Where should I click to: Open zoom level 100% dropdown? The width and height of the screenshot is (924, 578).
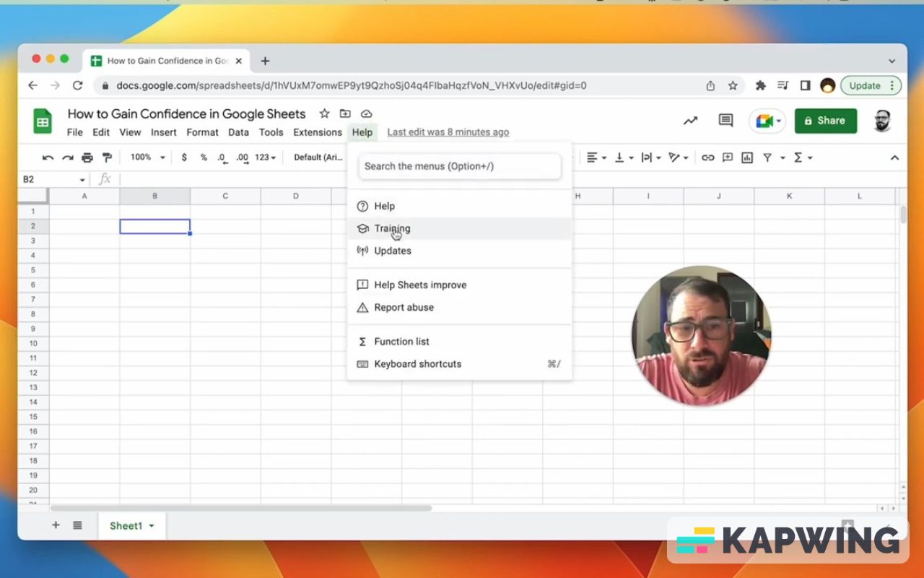[147, 158]
